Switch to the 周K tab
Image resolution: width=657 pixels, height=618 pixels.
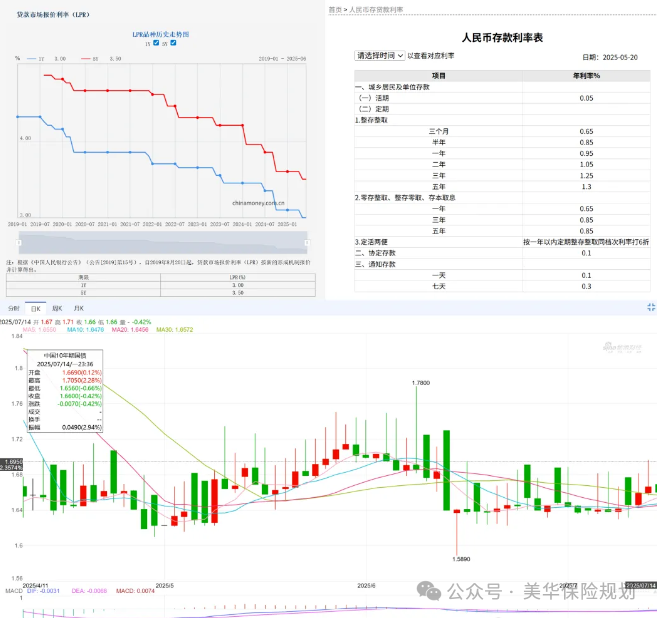coord(56,308)
